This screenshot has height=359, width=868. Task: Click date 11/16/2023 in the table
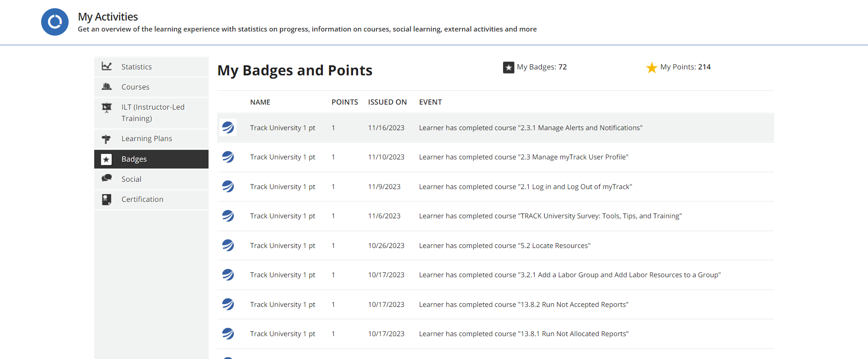[386, 128]
